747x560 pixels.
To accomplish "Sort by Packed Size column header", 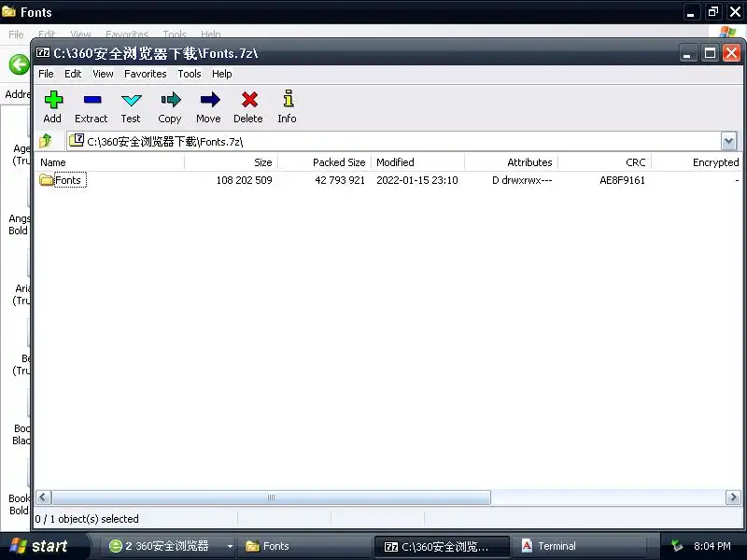I will pos(324,162).
